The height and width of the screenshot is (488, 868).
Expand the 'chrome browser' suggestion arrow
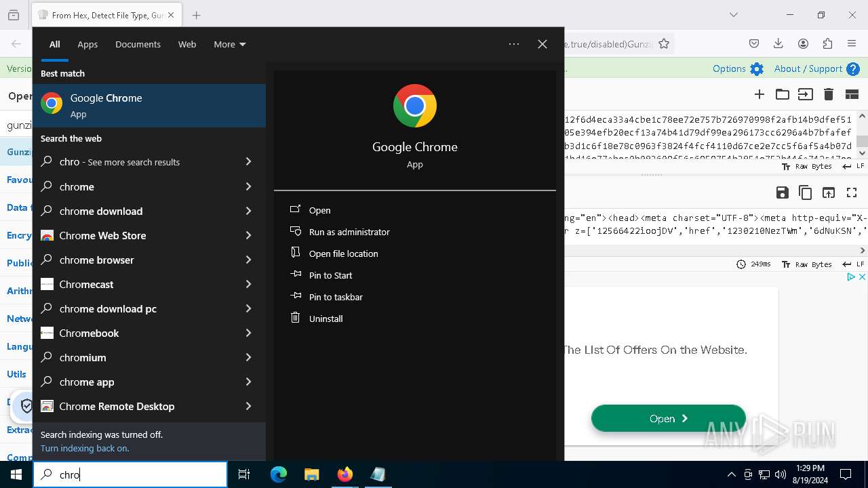pyautogui.click(x=248, y=259)
